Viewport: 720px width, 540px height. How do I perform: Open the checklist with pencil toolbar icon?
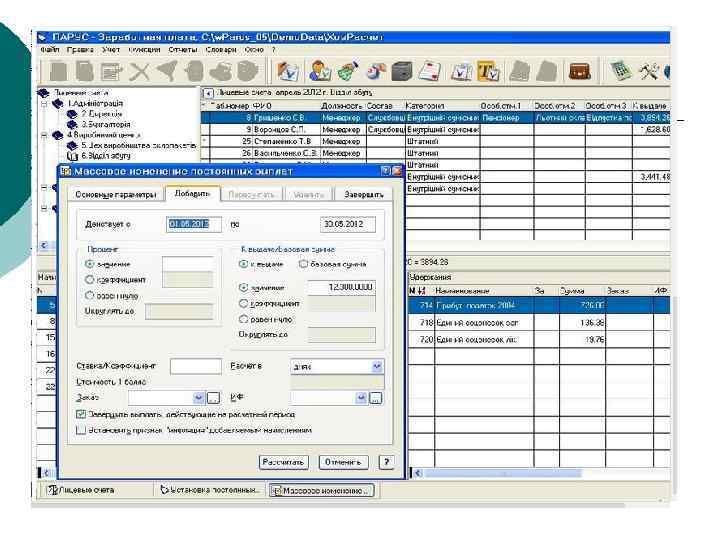pyautogui.click(x=287, y=71)
